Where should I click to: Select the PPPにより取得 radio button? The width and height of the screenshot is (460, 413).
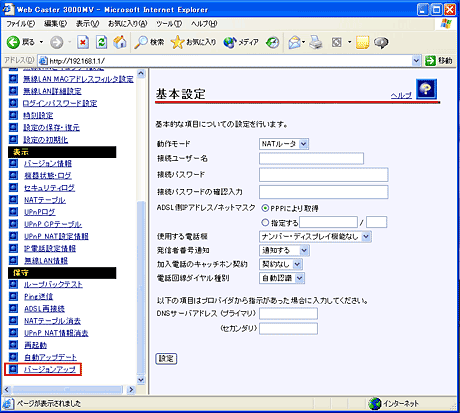(265, 208)
